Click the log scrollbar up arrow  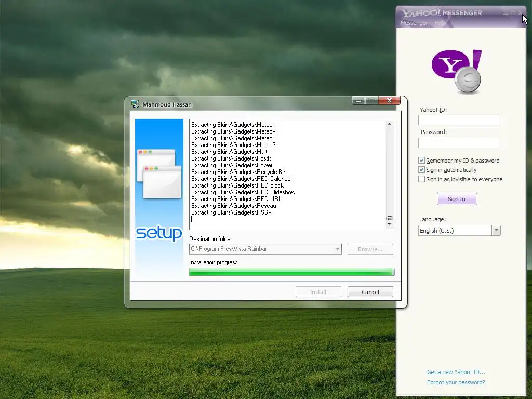(389, 124)
